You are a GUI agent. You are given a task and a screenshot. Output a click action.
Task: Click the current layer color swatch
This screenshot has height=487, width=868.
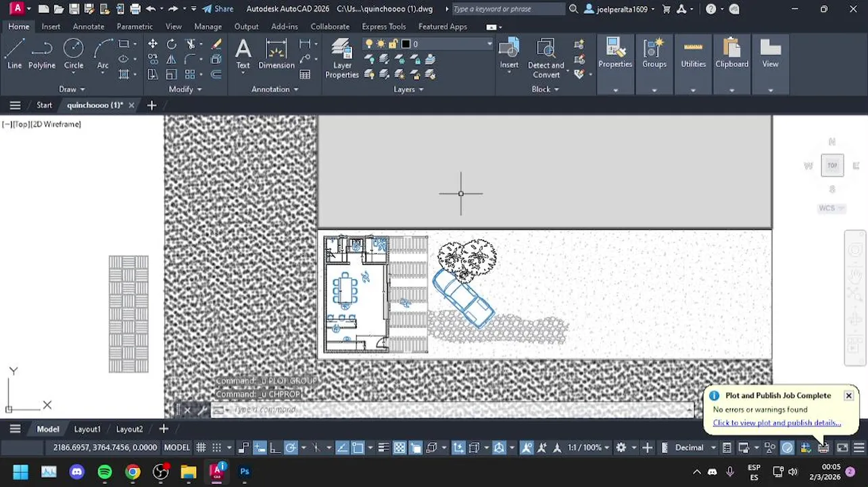click(406, 44)
